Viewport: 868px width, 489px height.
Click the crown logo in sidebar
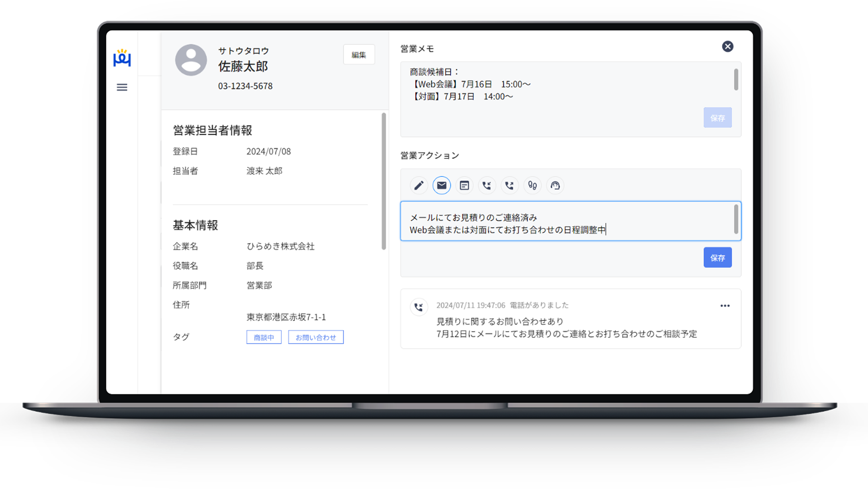pos(122,58)
